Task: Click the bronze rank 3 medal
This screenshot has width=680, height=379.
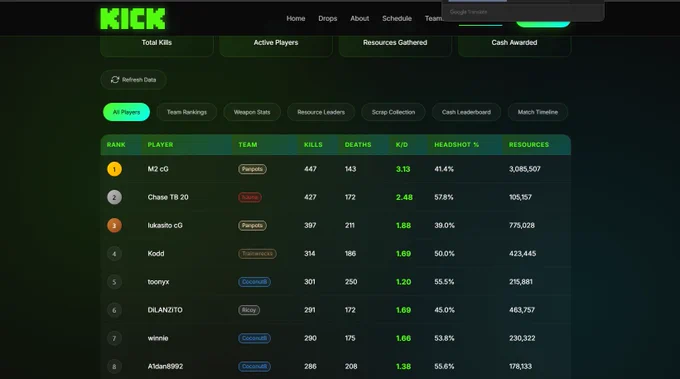Action: (x=114, y=225)
